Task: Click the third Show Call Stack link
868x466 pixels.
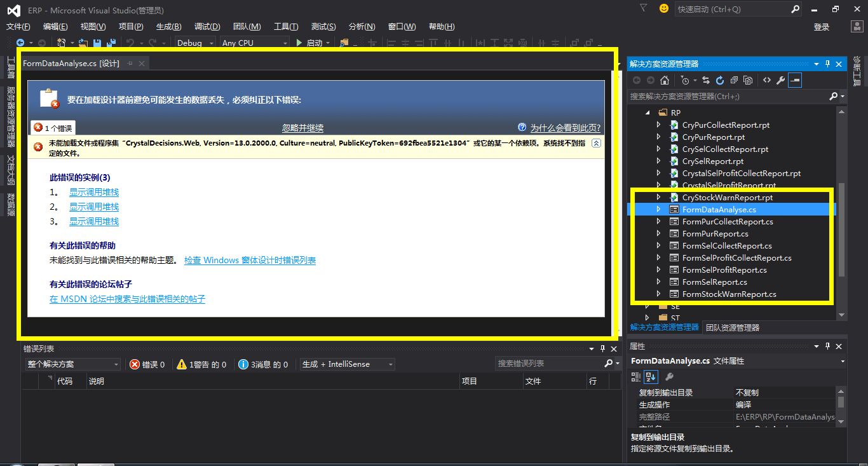Action: click(94, 221)
